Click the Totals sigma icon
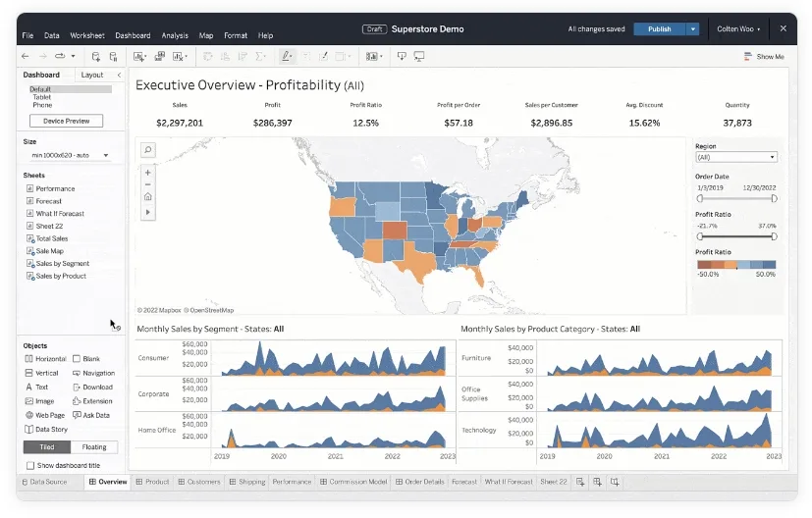 tap(259, 56)
